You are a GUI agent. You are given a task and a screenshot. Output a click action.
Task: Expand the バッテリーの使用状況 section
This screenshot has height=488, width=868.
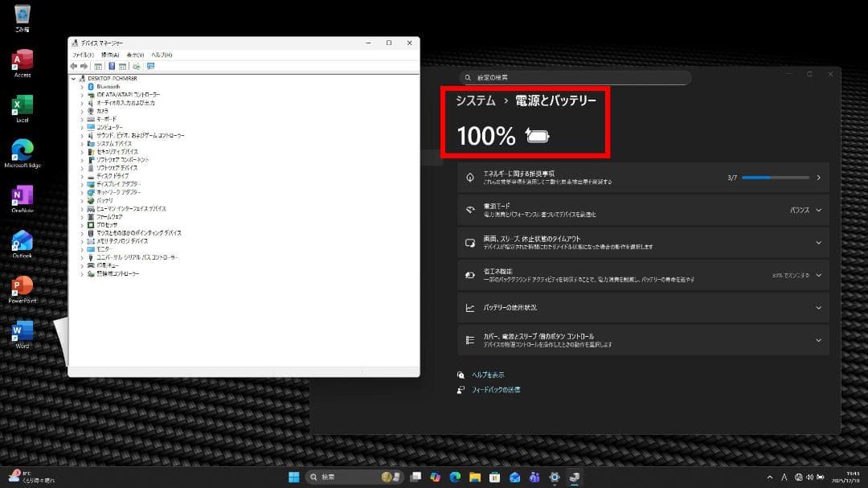pos(818,307)
